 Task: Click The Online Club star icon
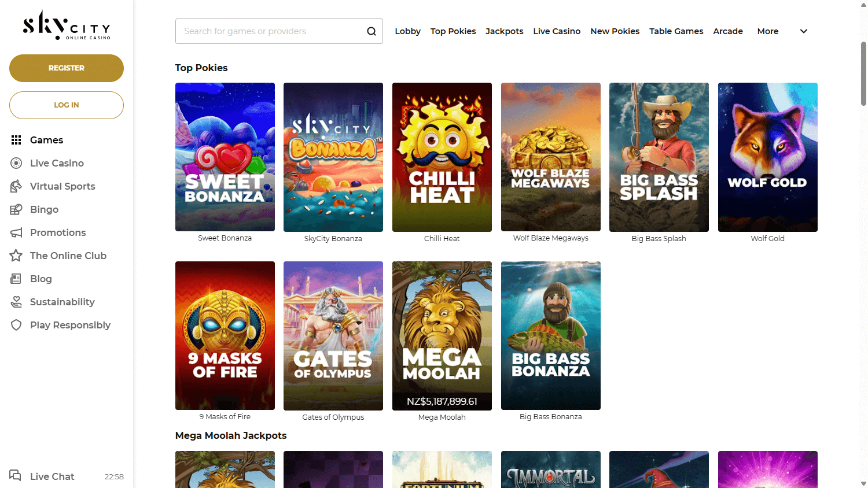point(16,255)
